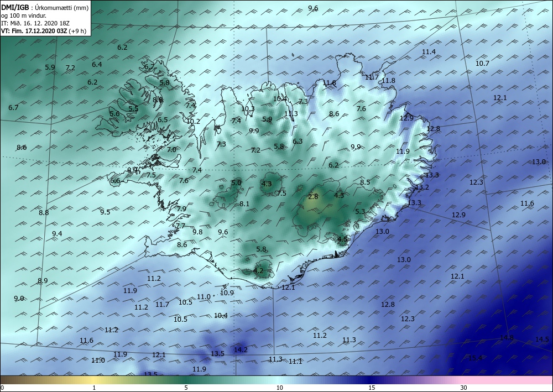Screen dimensions: 553x392
Task: Click the color scale label '0'
Action: [2, 388]
